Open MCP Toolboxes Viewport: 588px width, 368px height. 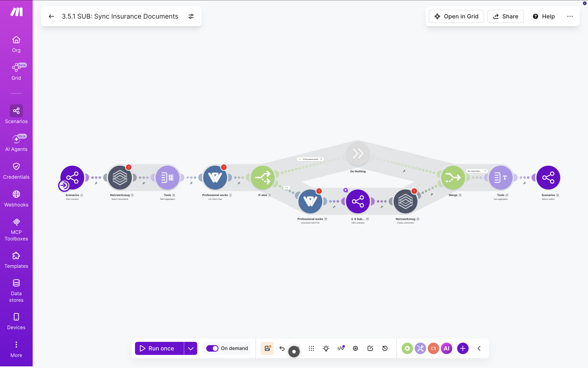click(16, 230)
